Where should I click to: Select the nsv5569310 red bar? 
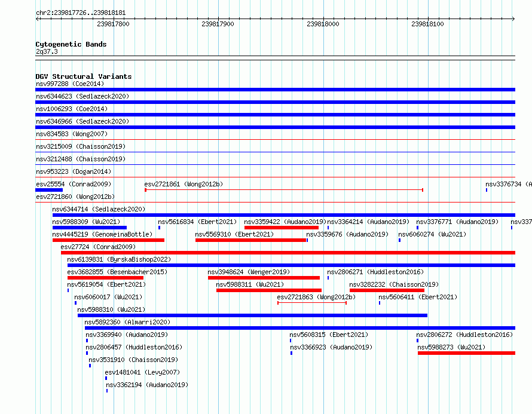[x=250, y=240]
